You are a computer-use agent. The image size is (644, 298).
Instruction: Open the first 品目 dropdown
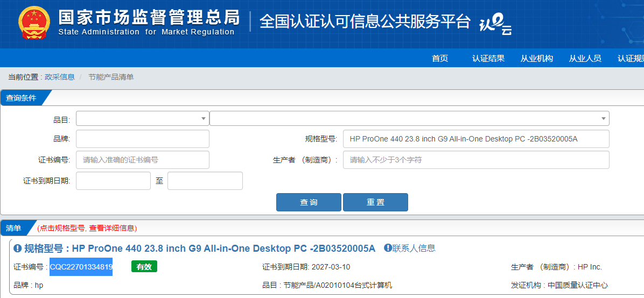143,118
